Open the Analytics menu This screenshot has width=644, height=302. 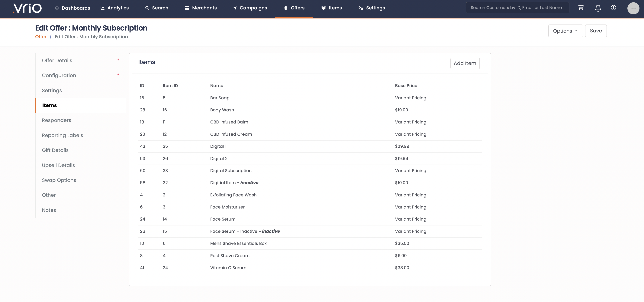(x=114, y=8)
